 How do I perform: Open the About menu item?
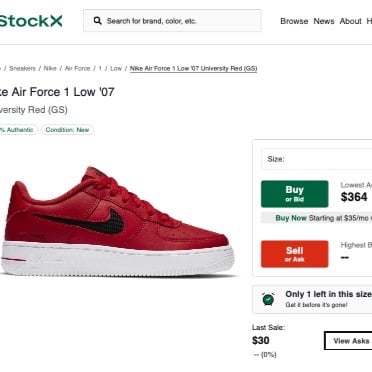[350, 21]
